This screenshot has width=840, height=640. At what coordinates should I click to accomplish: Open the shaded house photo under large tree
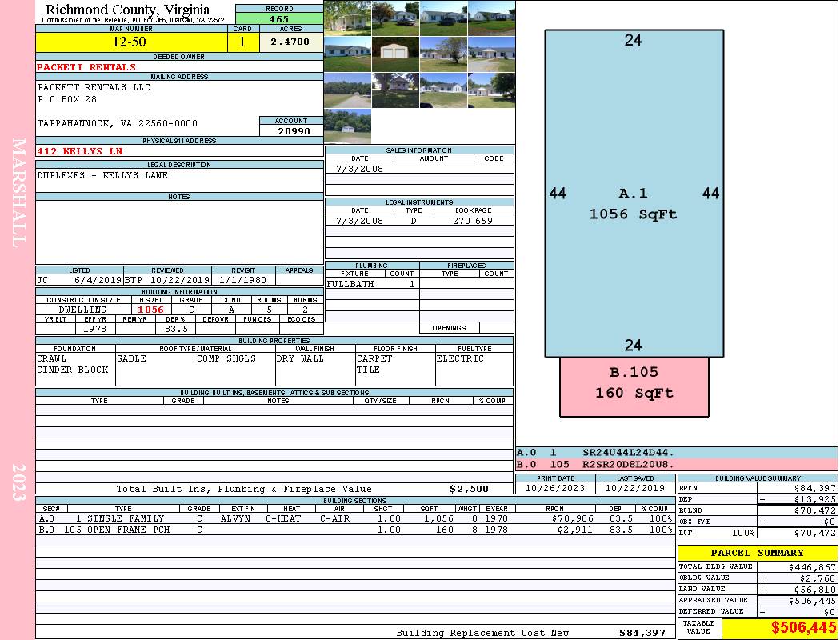click(395, 90)
